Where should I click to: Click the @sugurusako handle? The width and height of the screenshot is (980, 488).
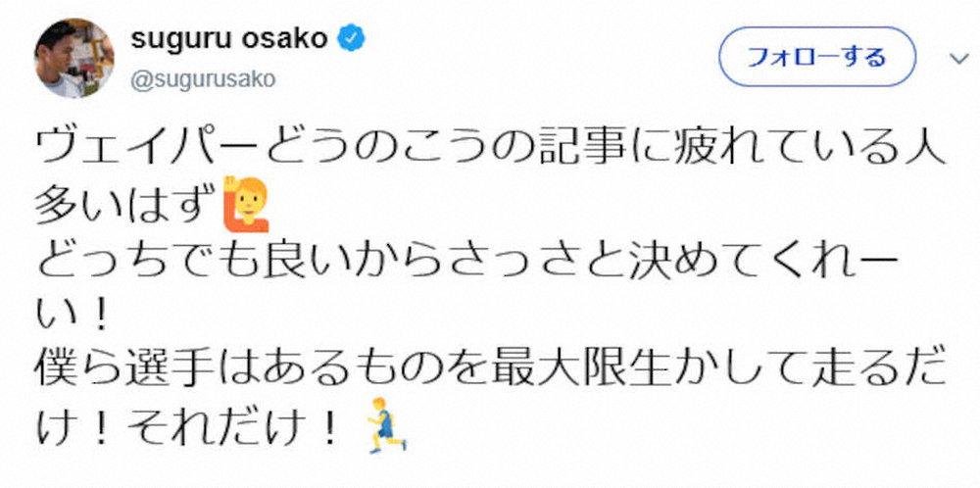pos(203,79)
